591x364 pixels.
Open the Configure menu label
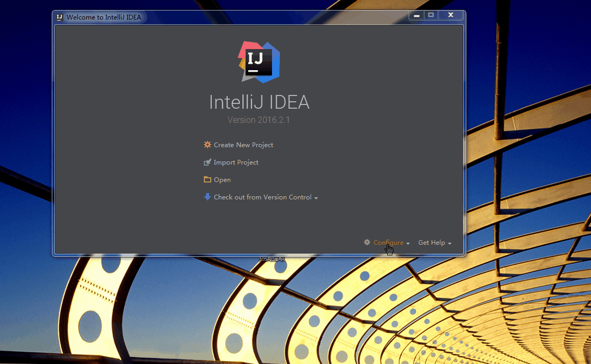388,243
